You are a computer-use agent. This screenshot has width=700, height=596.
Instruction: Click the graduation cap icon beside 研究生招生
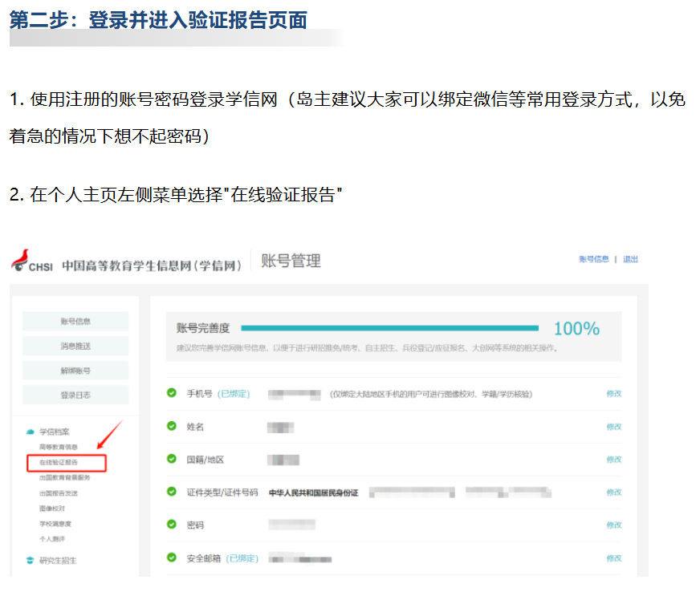click(30, 561)
